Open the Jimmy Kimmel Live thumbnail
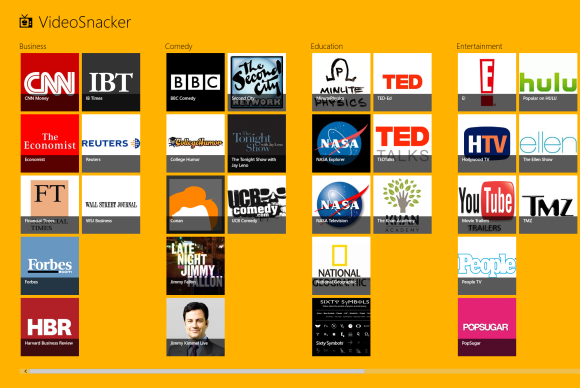The image size is (580, 388). 195,327
